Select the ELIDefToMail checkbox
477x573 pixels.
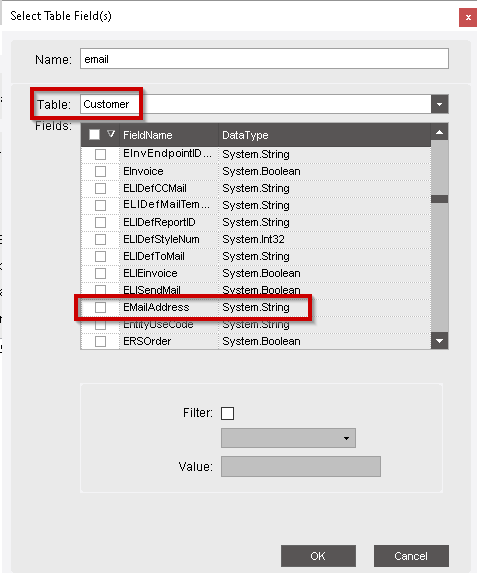(101, 256)
